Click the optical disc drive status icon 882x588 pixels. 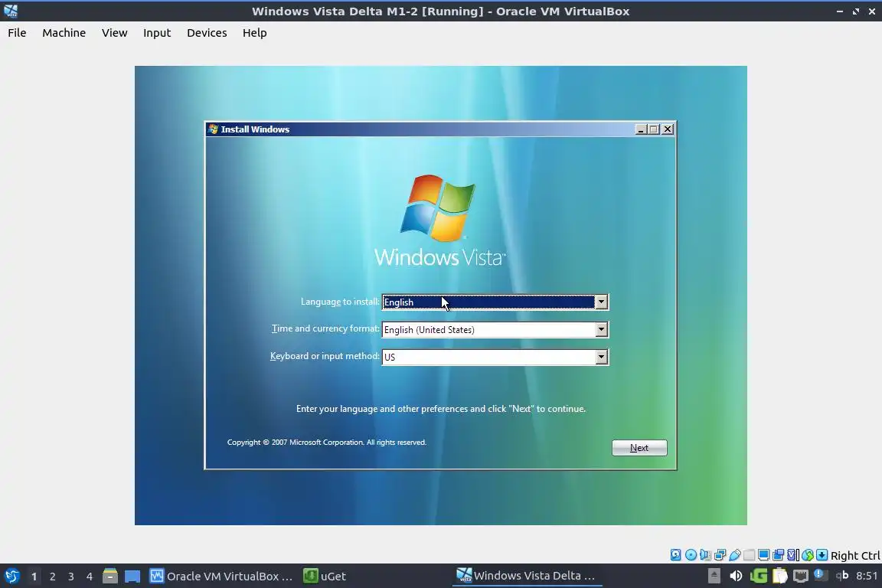click(x=691, y=555)
